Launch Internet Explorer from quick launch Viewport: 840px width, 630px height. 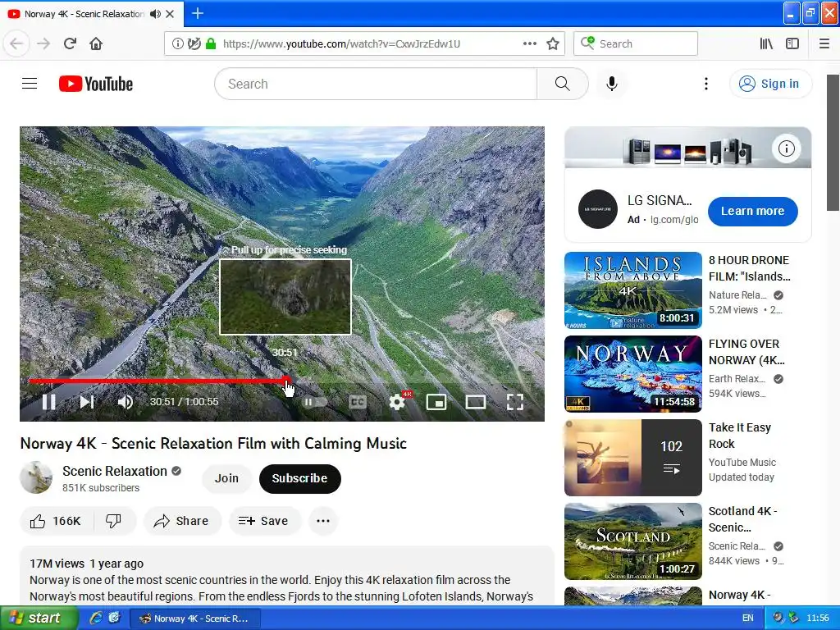96,618
